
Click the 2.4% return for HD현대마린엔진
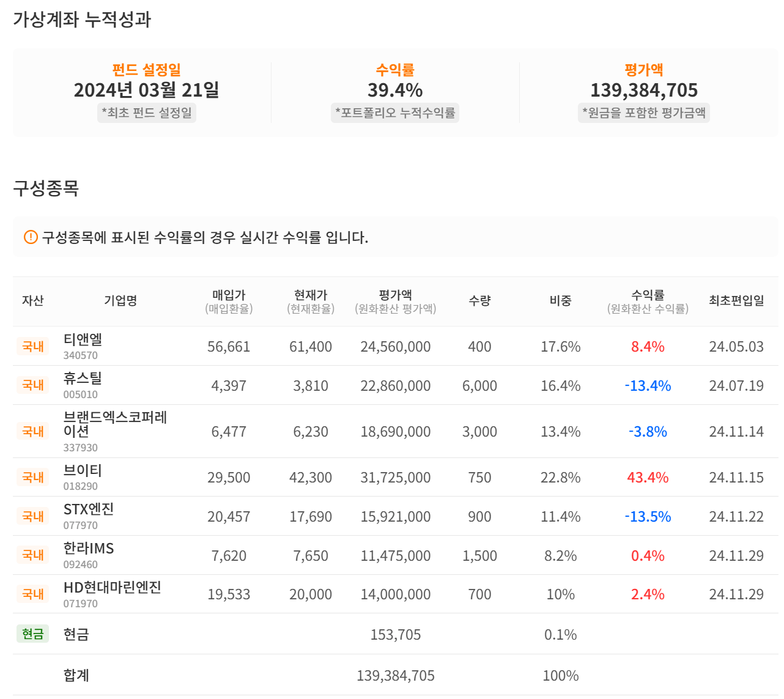pyautogui.click(x=648, y=594)
